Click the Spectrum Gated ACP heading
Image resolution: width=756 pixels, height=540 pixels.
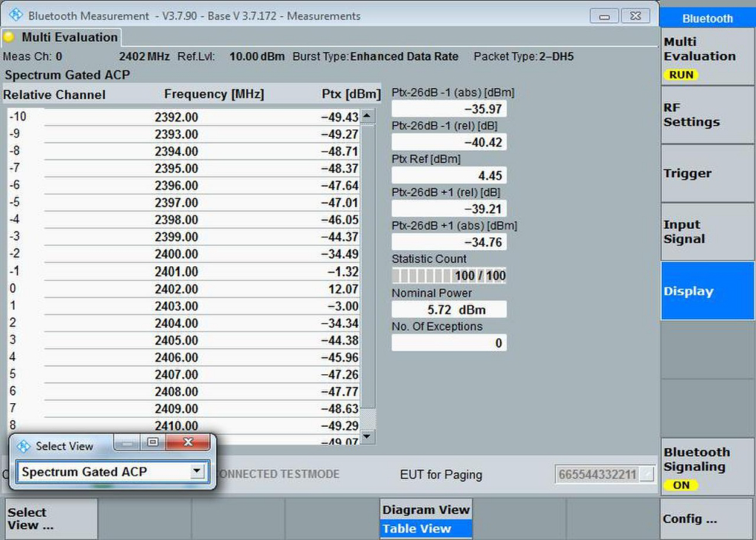[x=67, y=75]
